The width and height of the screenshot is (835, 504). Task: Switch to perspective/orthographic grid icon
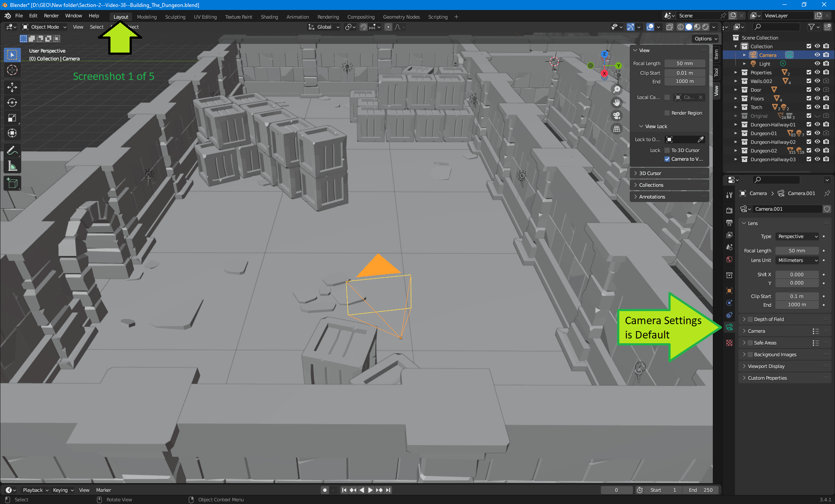coord(617,129)
